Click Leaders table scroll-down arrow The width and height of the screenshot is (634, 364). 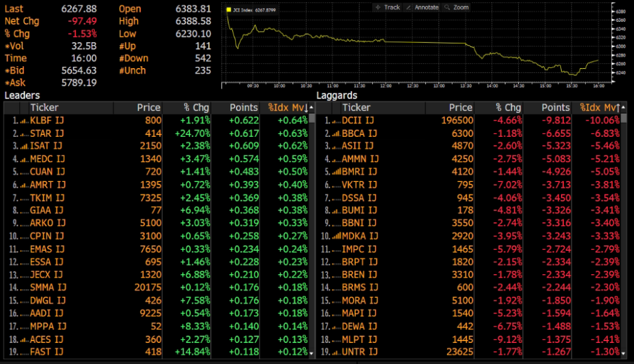312,353
